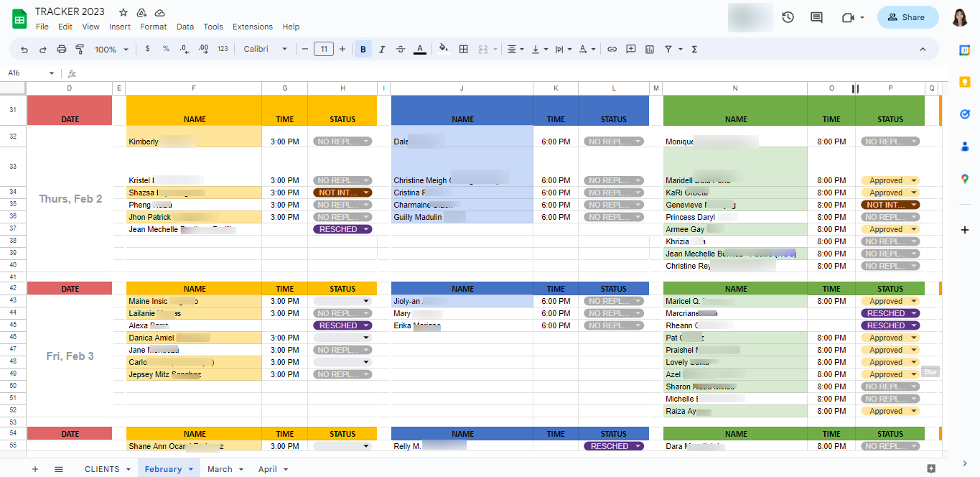
Task: Open the File menu
Action: click(x=42, y=27)
